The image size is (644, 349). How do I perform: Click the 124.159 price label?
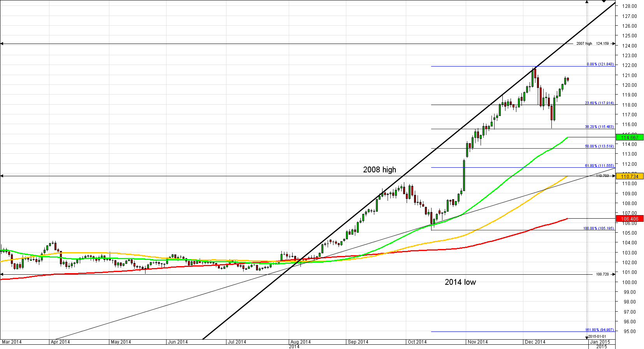tap(602, 44)
